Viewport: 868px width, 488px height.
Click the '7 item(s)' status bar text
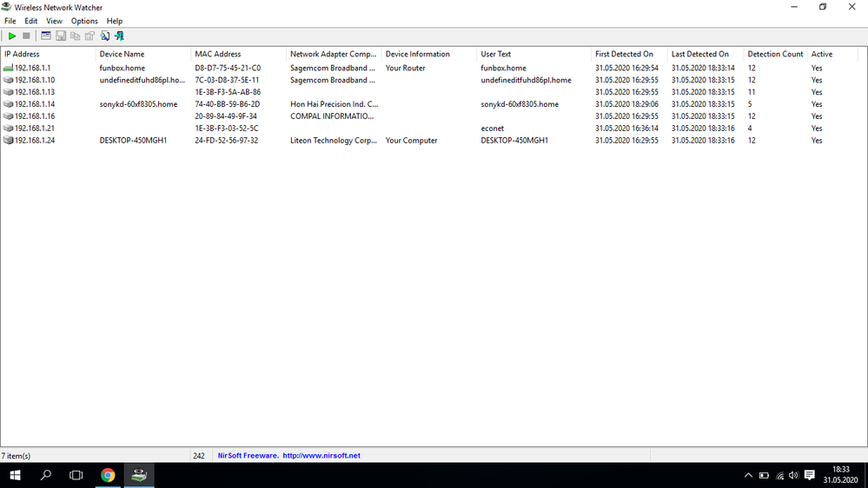tap(16, 456)
